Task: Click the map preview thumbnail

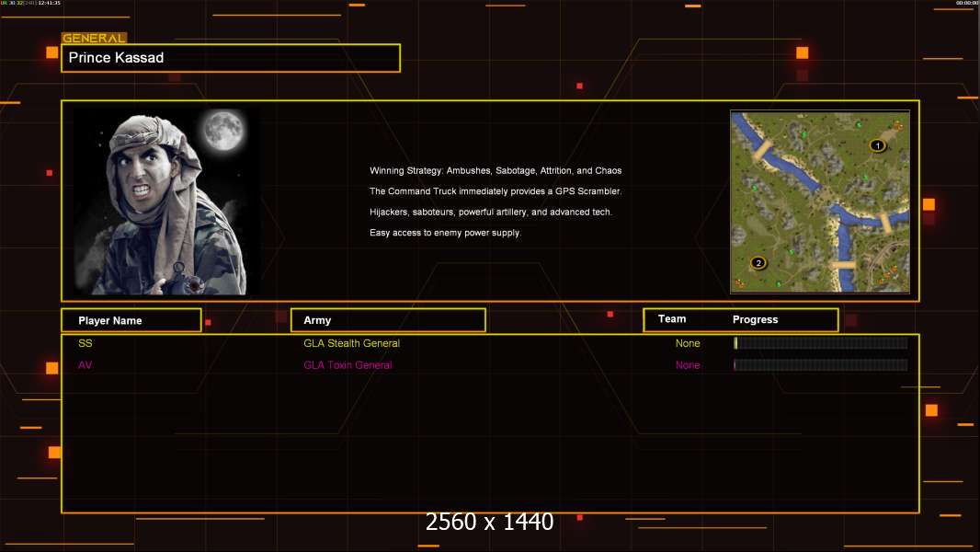Action: coord(820,201)
